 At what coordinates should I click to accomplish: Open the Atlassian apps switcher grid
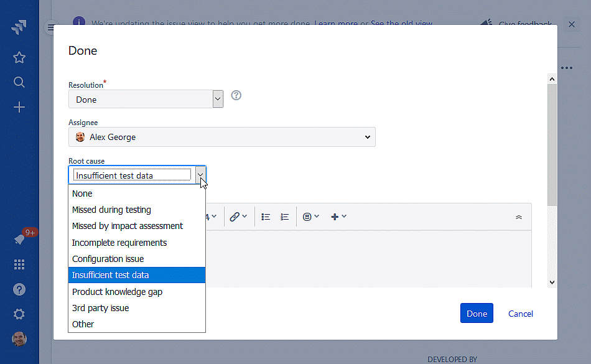pos(19,264)
